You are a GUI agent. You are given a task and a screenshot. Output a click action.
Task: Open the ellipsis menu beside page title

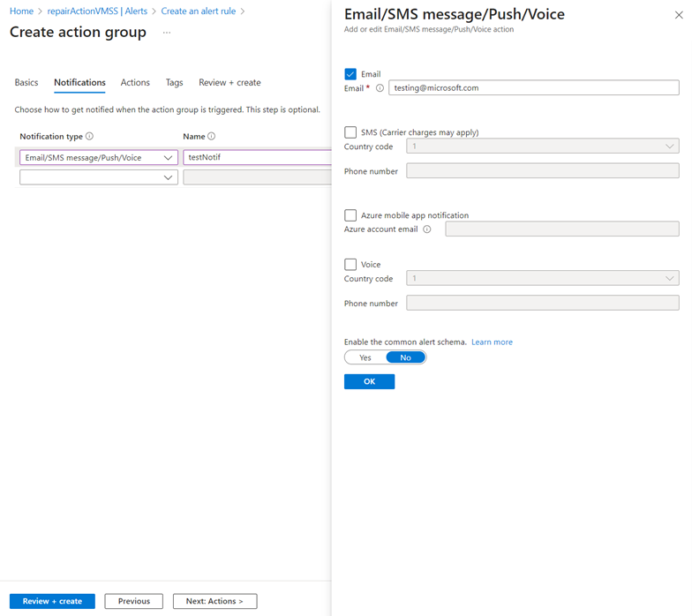[x=167, y=33]
